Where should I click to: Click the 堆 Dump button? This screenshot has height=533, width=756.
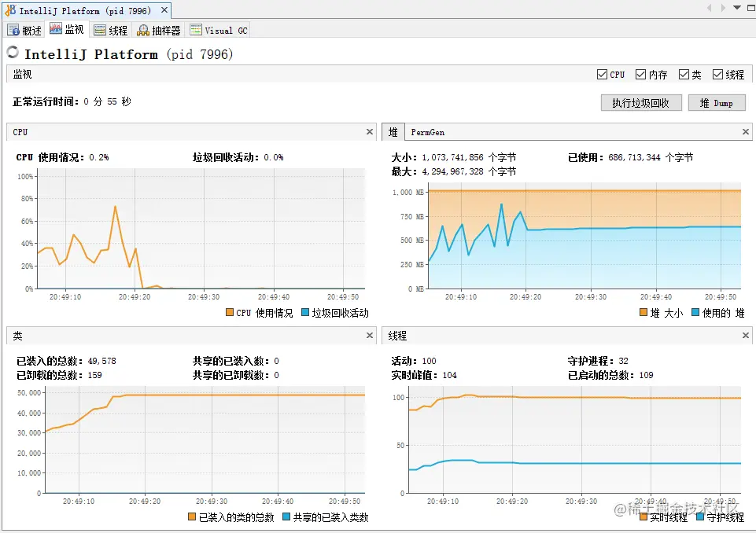coord(717,103)
